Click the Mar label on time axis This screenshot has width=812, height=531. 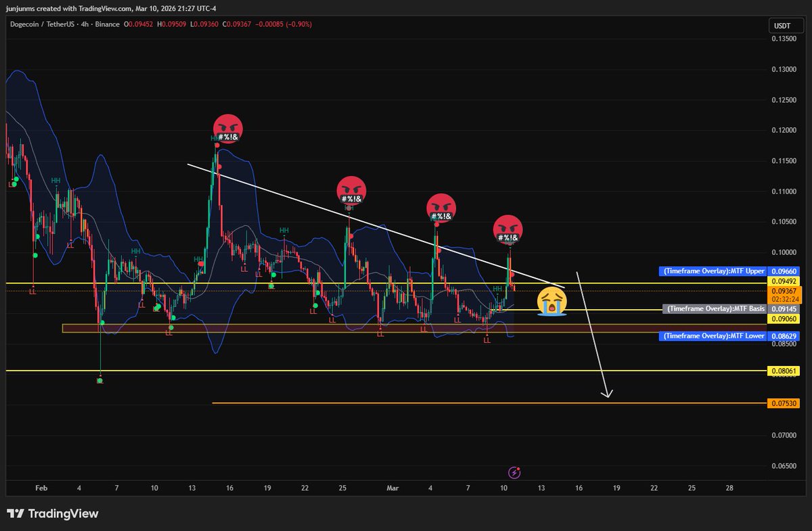(393, 488)
